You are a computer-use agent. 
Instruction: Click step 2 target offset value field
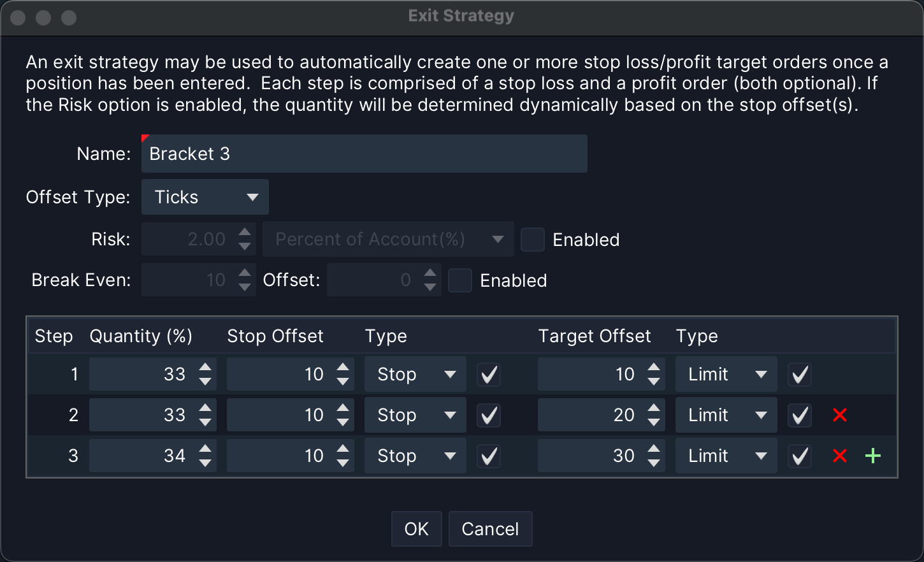pos(591,415)
